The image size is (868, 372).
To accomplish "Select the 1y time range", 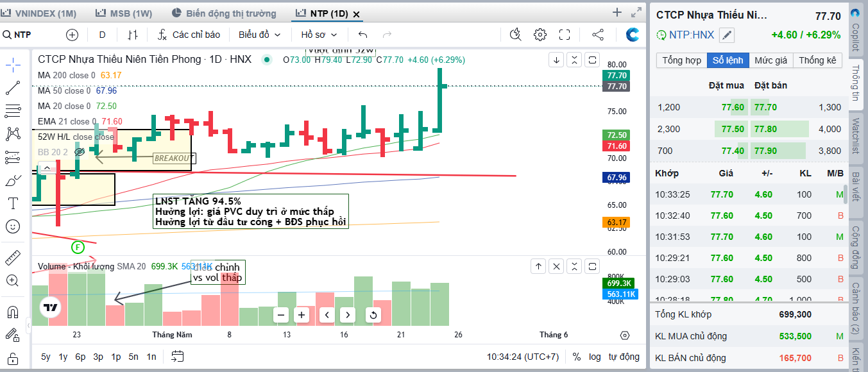I will tap(63, 357).
